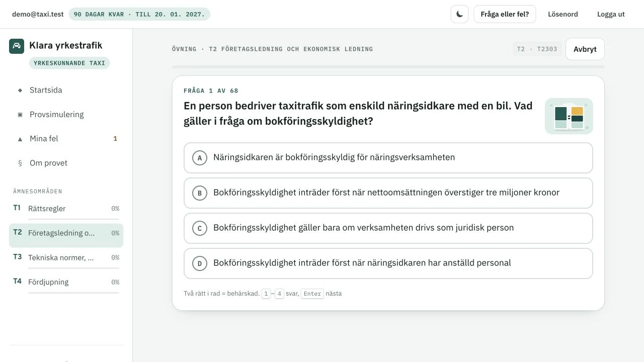Image resolution: width=644 pixels, height=362 pixels.
Task: Click the Mina fel count badge 1
Action: tap(115, 139)
